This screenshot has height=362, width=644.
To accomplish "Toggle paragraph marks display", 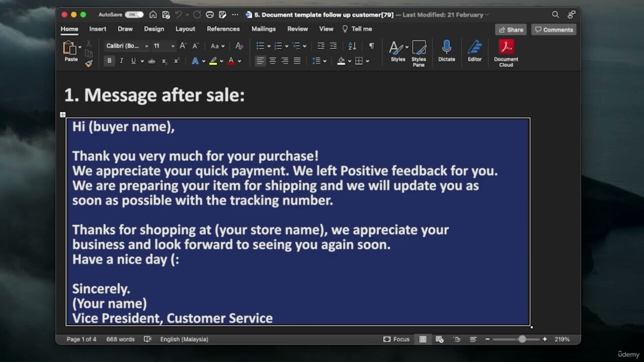I will (x=371, y=46).
